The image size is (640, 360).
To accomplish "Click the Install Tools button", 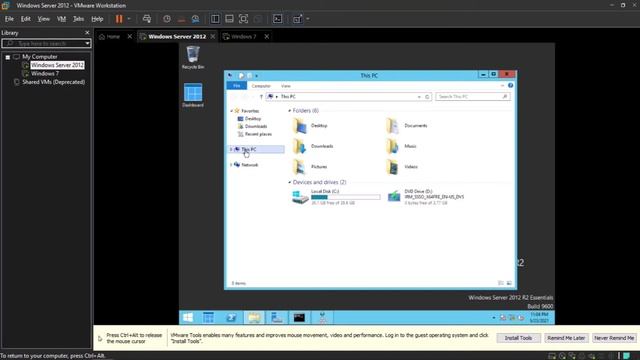I will point(518,338).
